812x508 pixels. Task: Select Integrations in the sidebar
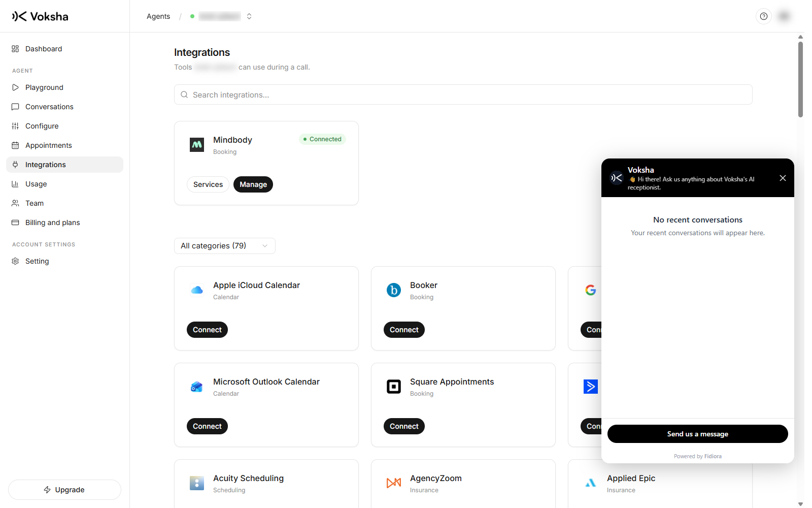click(x=64, y=165)
